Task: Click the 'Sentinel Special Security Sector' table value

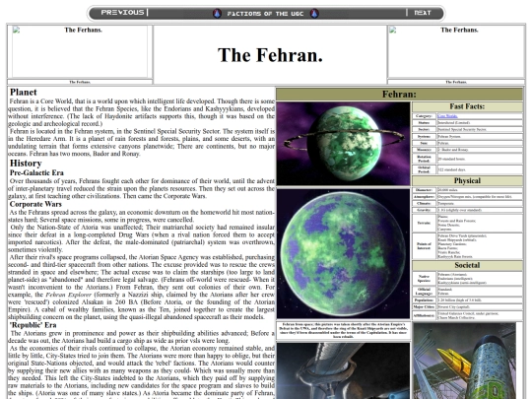Action: 462,129
